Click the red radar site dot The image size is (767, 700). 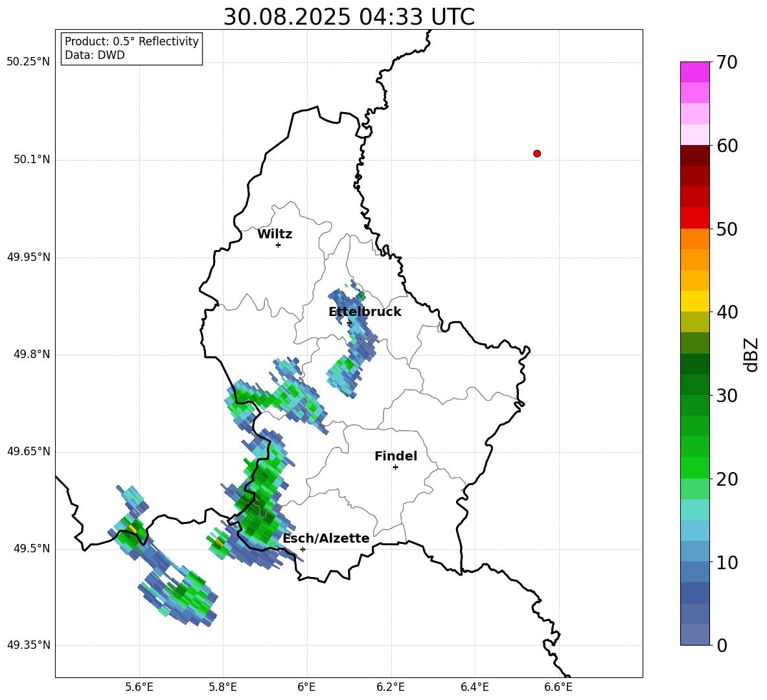pyautogui.click(x=537, y=153)
